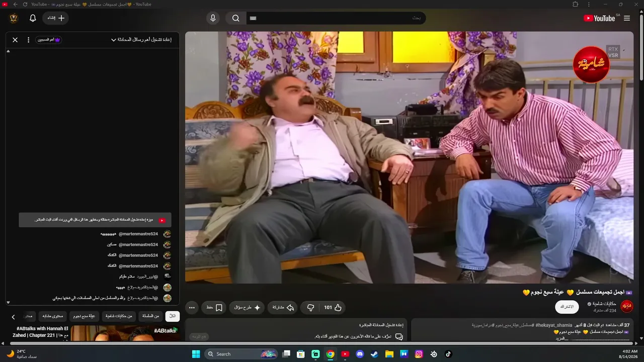Viewport: 644px width, 362px height.
Task: Open Microsoft Store from the taskbar
Action: point(301,354)
